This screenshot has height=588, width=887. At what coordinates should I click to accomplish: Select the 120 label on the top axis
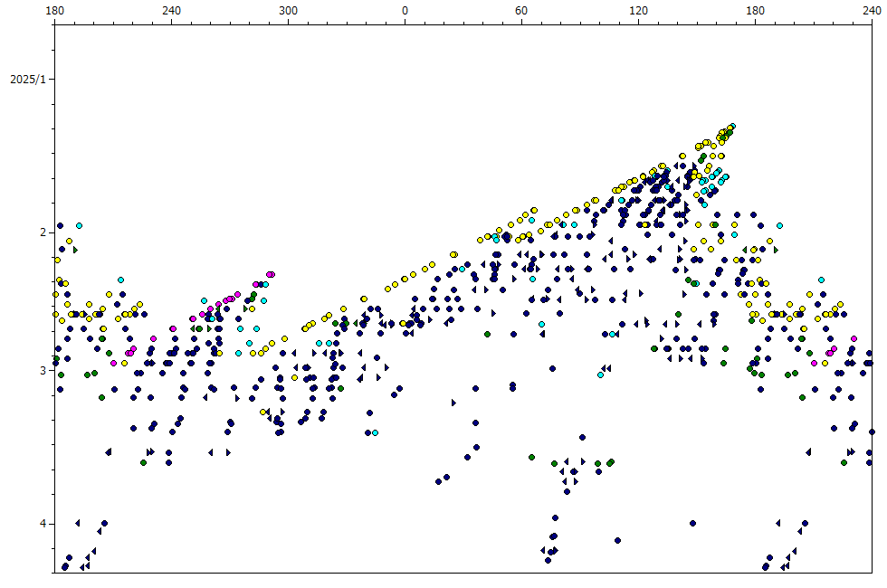638,11
